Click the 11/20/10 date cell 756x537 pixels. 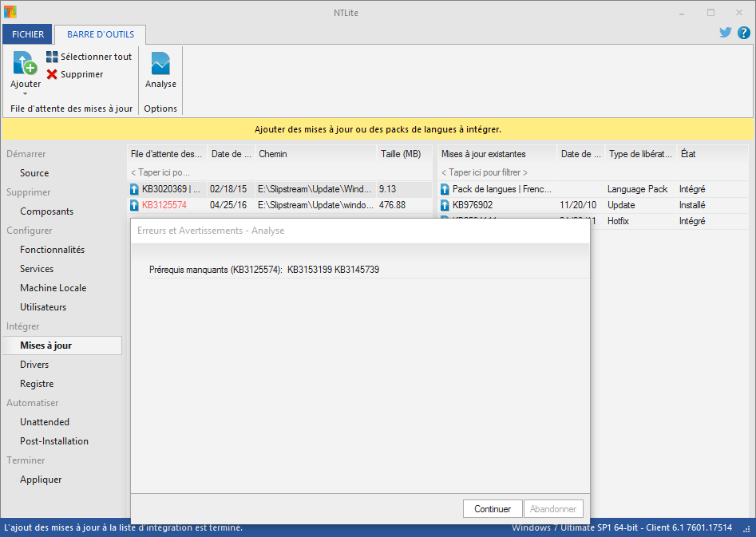578,205
